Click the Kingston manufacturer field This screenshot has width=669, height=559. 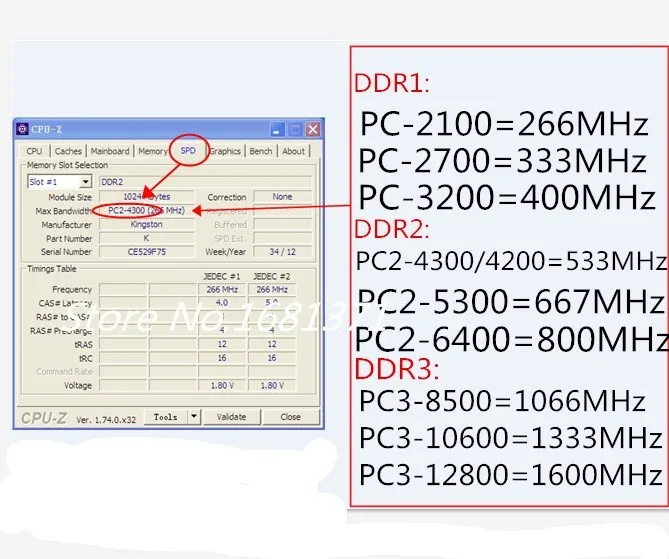pos(147,225)
